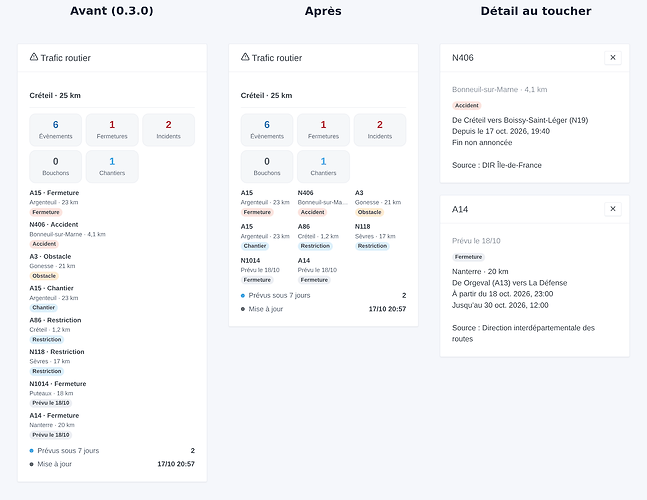Click the Fermeture badge under A15 in the Après grid
Viewport: 647px width, 500px height.
pos(257,212)
